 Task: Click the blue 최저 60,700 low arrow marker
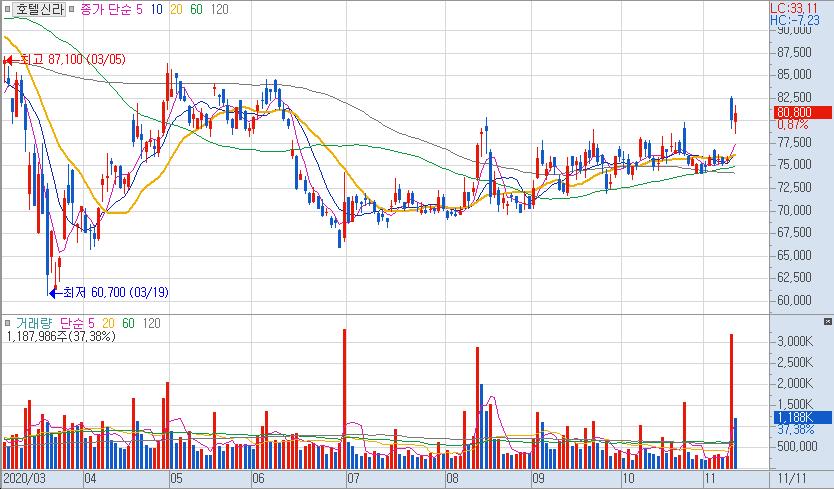(x=53, y=293)
